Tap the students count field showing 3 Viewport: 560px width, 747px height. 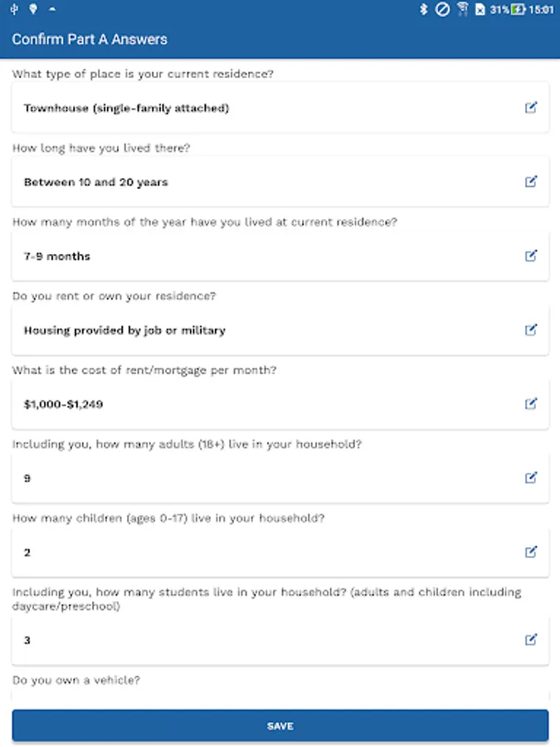(x=249, y=641)
